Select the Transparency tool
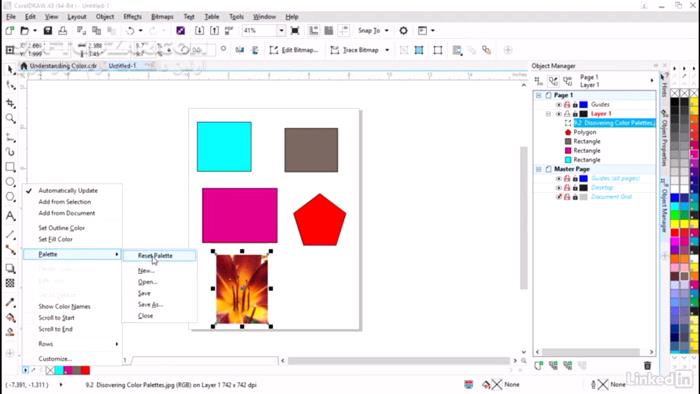Viewport: 700px width, 394px height. pyautogui.click(x=10, y=283)
